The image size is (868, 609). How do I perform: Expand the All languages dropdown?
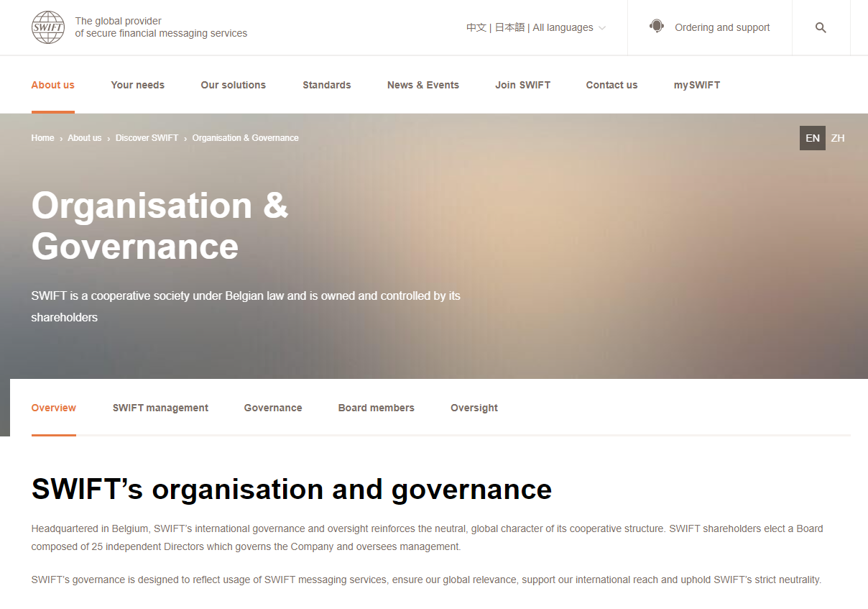pos(569,27)
